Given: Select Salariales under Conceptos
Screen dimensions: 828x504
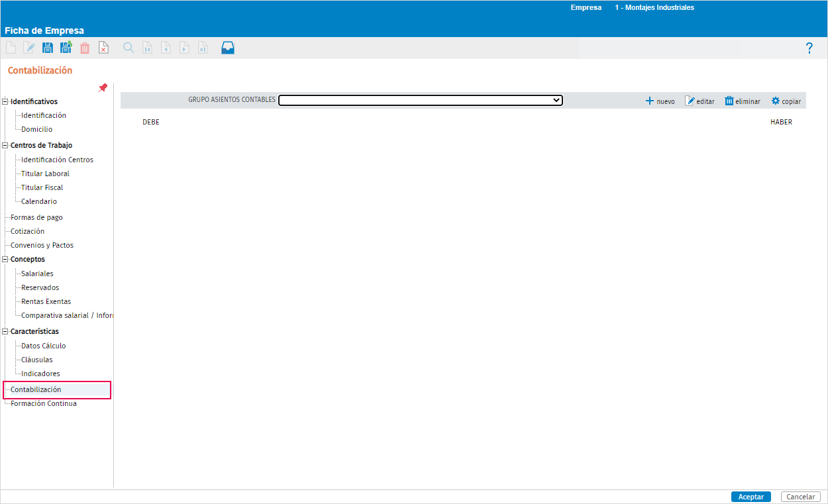Looking at the screenshot, I should (x=38, y=274).
